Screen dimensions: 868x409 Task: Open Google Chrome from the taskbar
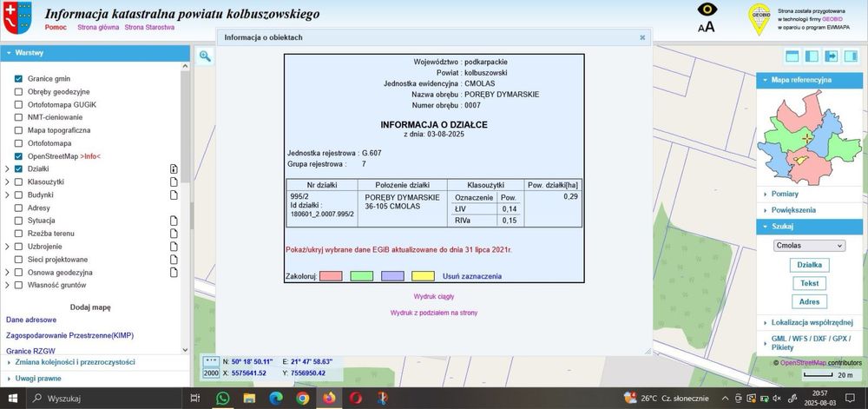point(302,398)
